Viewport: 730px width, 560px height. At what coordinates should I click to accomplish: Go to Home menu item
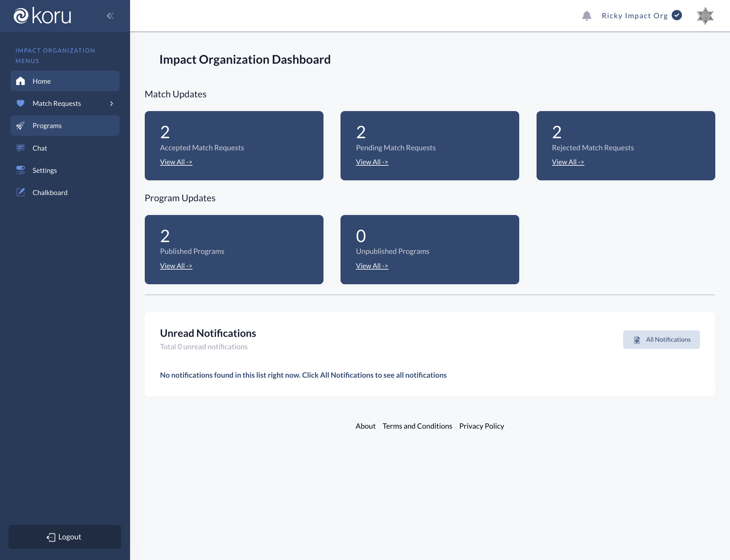pos(65,81)
